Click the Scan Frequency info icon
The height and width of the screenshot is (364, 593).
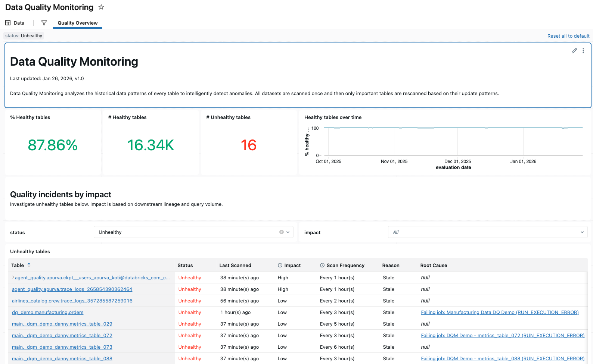pos(322,265)
